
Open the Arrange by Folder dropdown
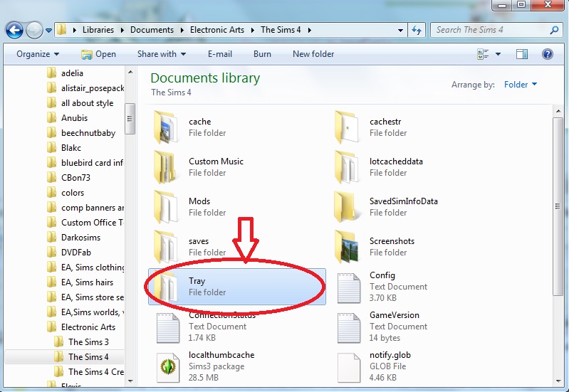click(521, 85)
